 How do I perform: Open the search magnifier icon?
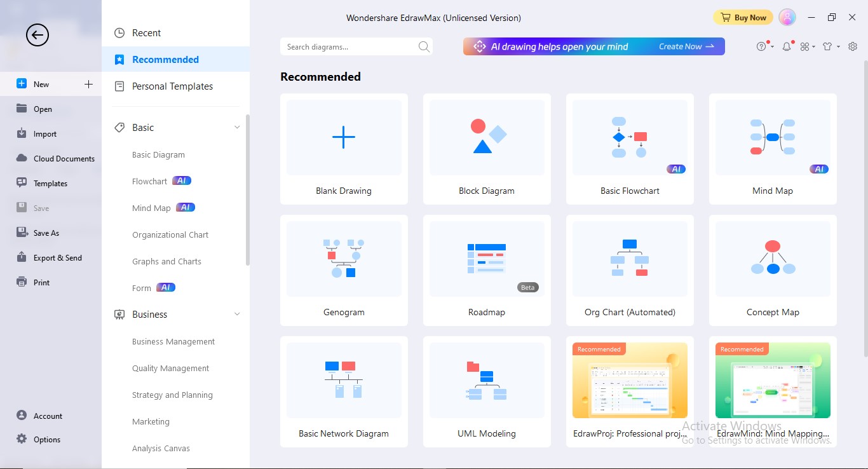coord(424,46)
